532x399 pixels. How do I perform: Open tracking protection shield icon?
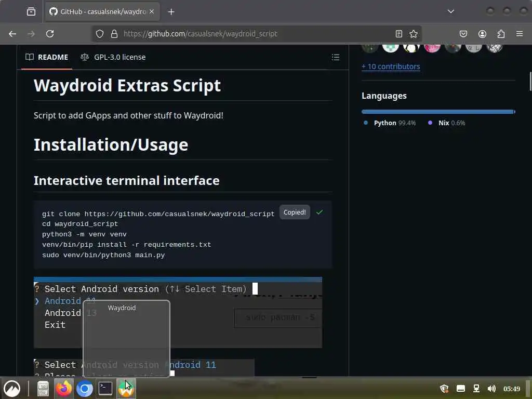tap(99, 34)
